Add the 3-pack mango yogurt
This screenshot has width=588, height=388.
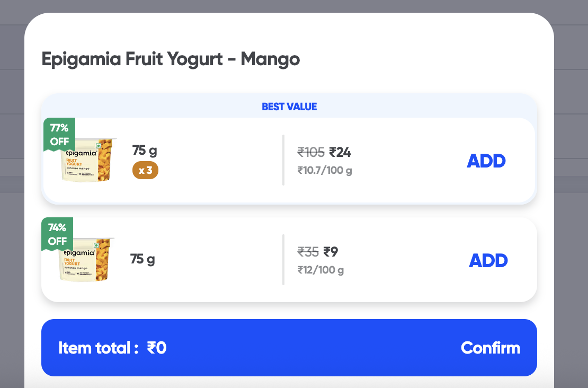pos(486,161)
